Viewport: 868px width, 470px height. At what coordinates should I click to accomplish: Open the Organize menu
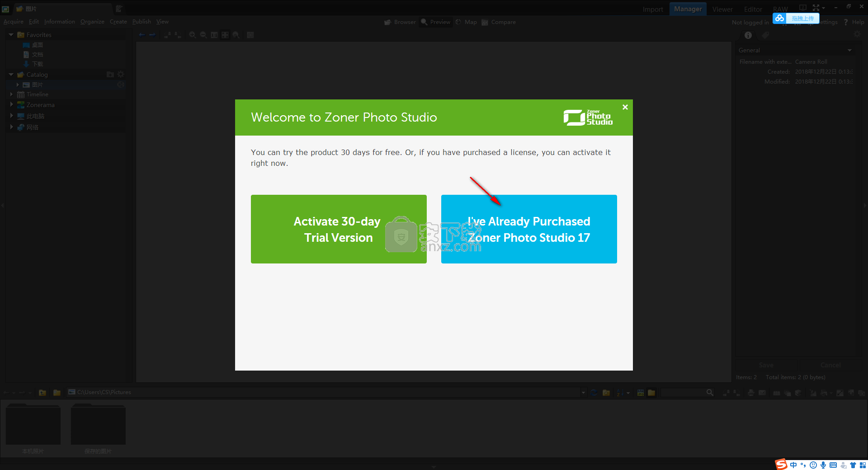click(92, 22)
